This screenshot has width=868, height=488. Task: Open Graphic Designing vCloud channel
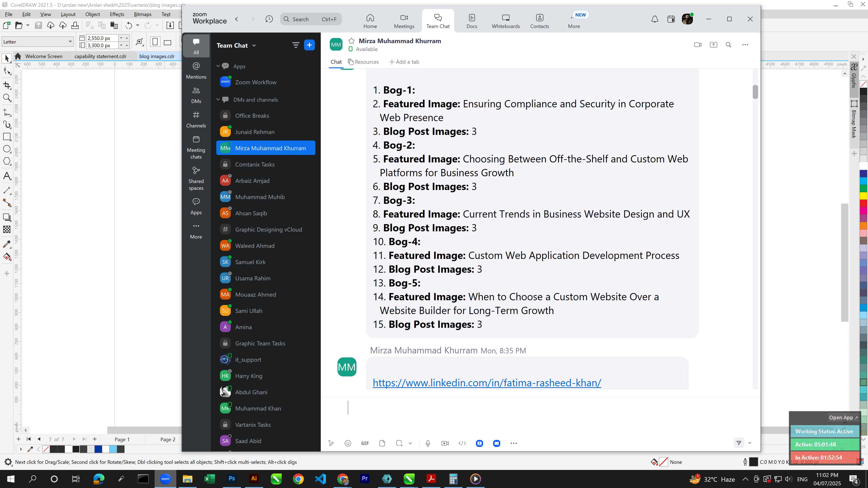(x=266, y=229)
